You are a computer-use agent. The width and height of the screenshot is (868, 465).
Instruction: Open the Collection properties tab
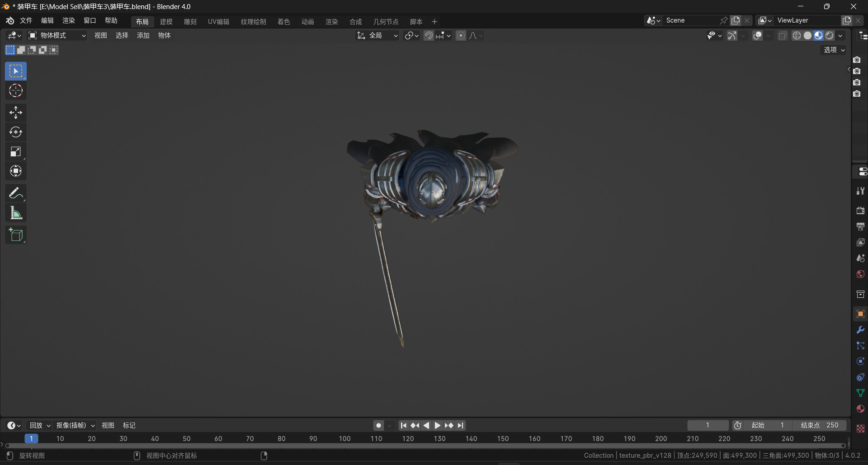[860, 294]
